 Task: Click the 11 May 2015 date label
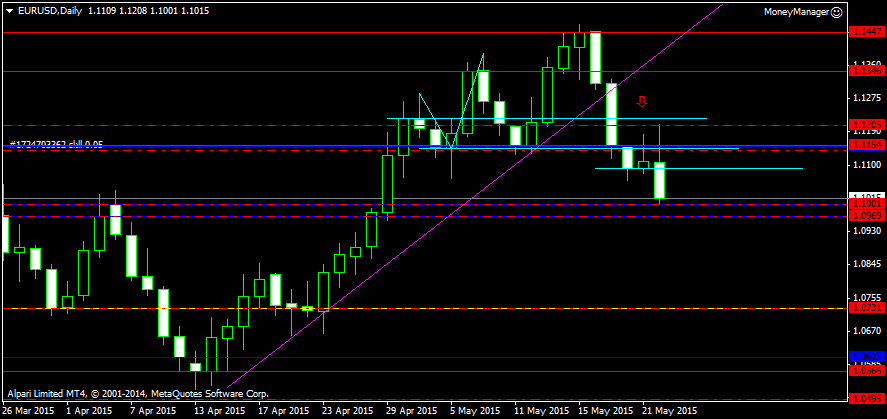pos(541,410)
